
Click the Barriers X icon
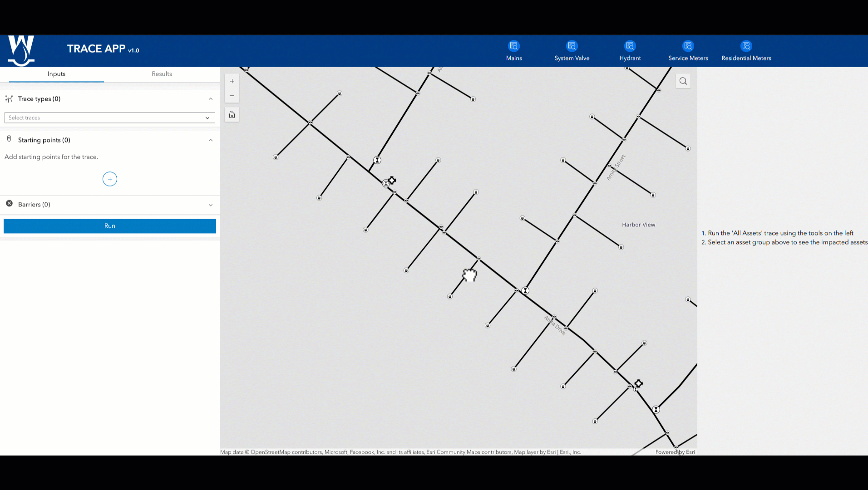click(x=9, y=204)
